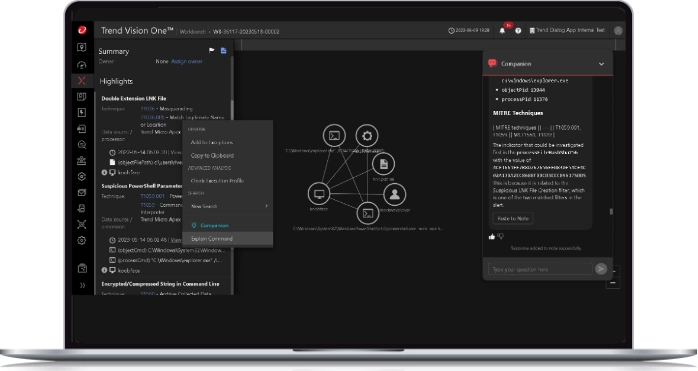The image size is (698, 371).
Task: Open the T1059.001 technique link
Action: click(x=152, y=196)
